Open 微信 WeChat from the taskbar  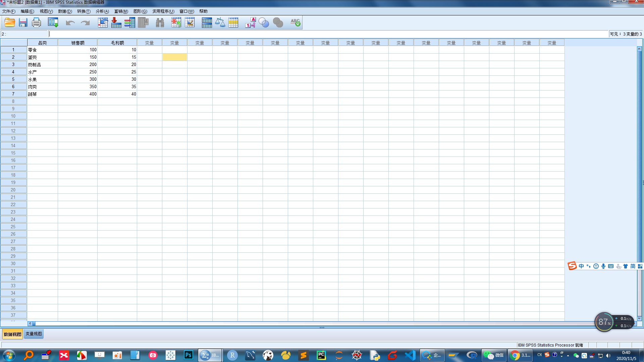pos(494,355)
